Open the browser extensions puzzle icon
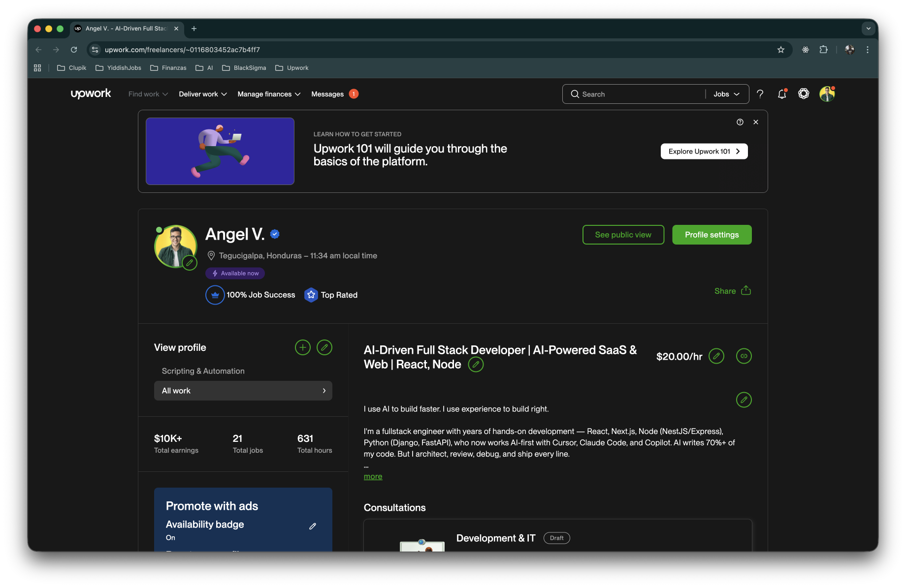The height and width of the screenshot is (588, 906). 824,50
